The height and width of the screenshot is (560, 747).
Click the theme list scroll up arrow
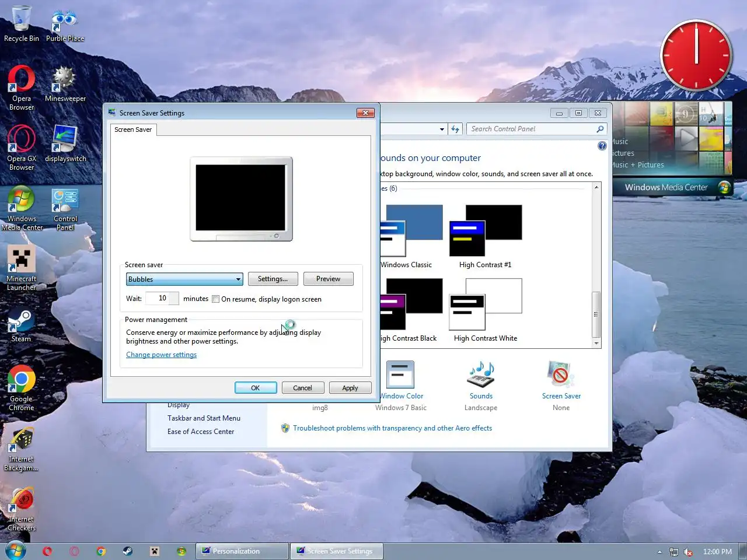[x=596, y=187]
